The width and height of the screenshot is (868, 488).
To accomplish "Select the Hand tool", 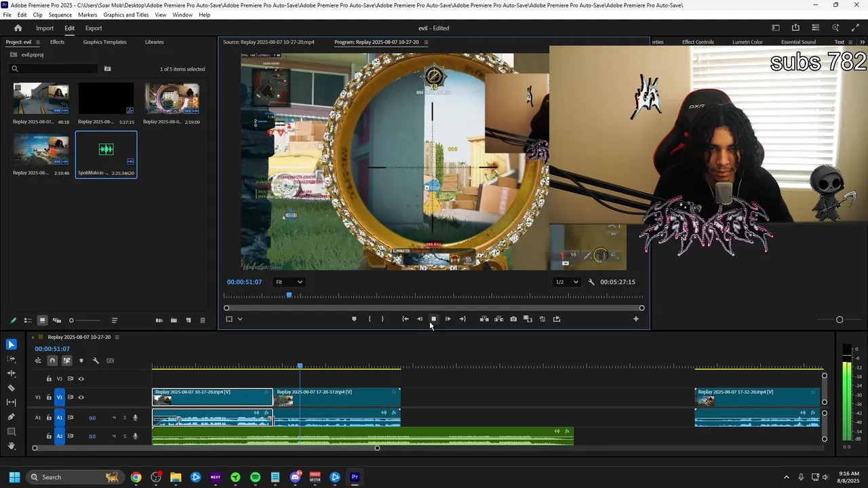I will (x=12, y=446).
